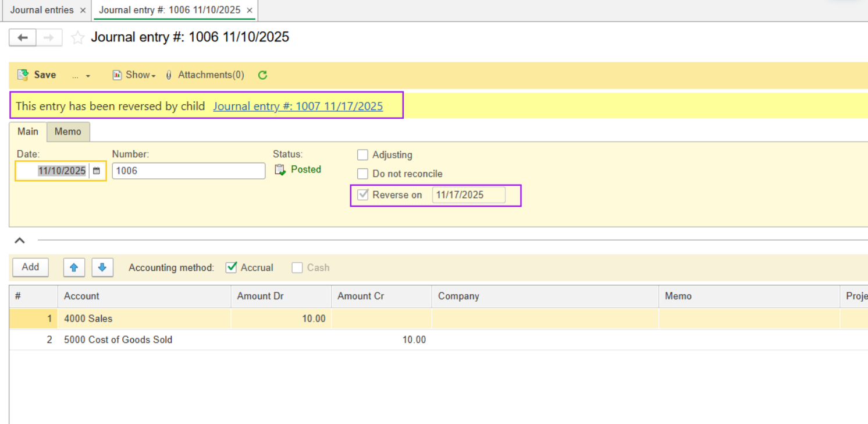Viewport: 868px width, 424px height.
Task: Click the green refresh icon
Action: [262, 75]
